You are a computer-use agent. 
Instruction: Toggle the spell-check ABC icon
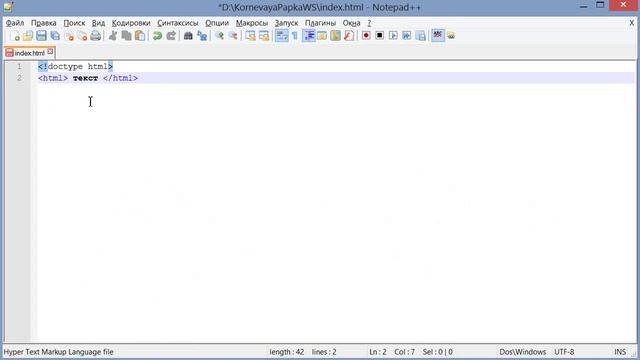(x=438, y=36)
